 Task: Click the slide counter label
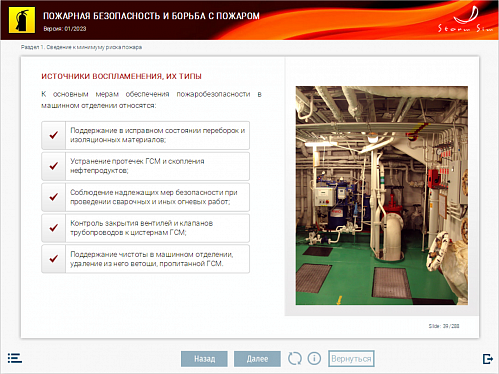pos(444,326)
